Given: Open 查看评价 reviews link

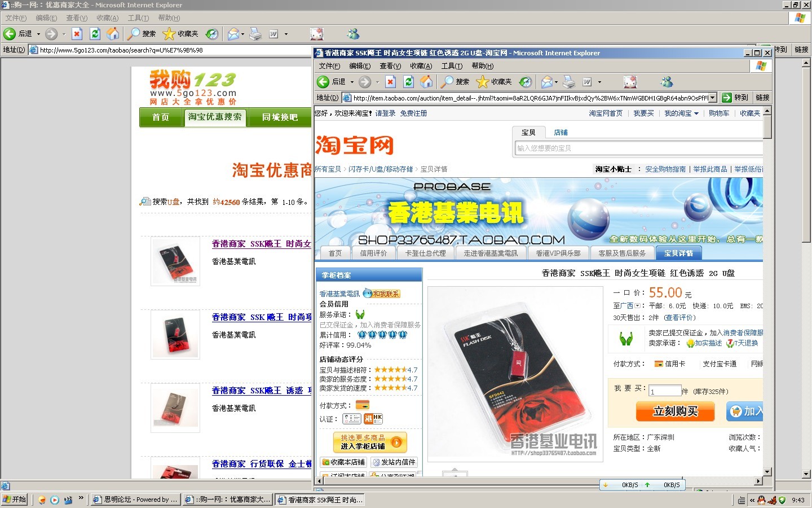Looking at the screenshot, I should (679, 318).
